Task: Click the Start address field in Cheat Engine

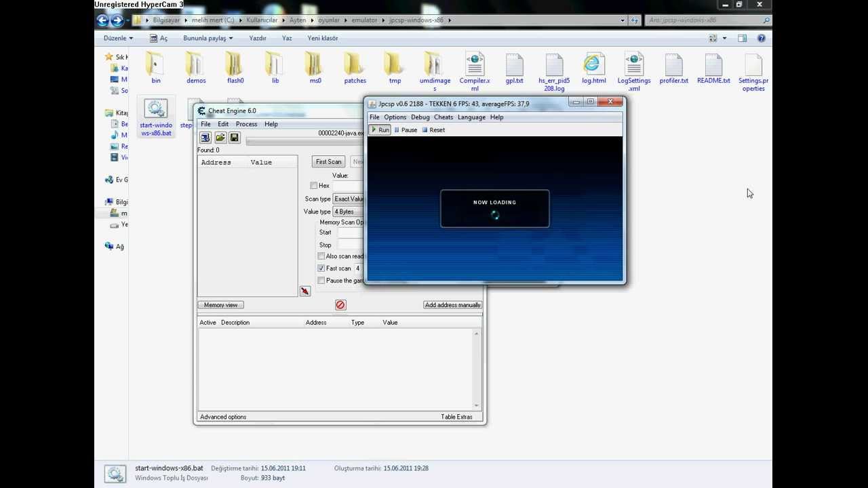Action: coord(351,232)
